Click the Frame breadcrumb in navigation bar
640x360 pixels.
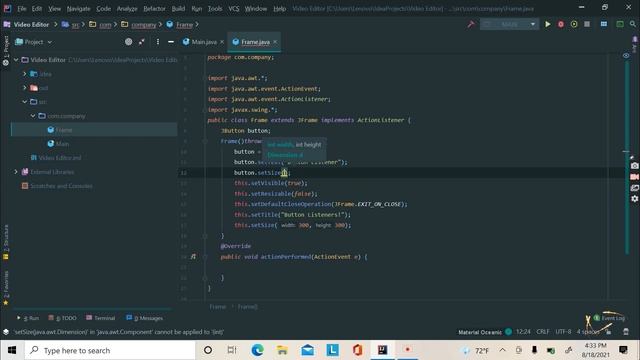[184, 24]
